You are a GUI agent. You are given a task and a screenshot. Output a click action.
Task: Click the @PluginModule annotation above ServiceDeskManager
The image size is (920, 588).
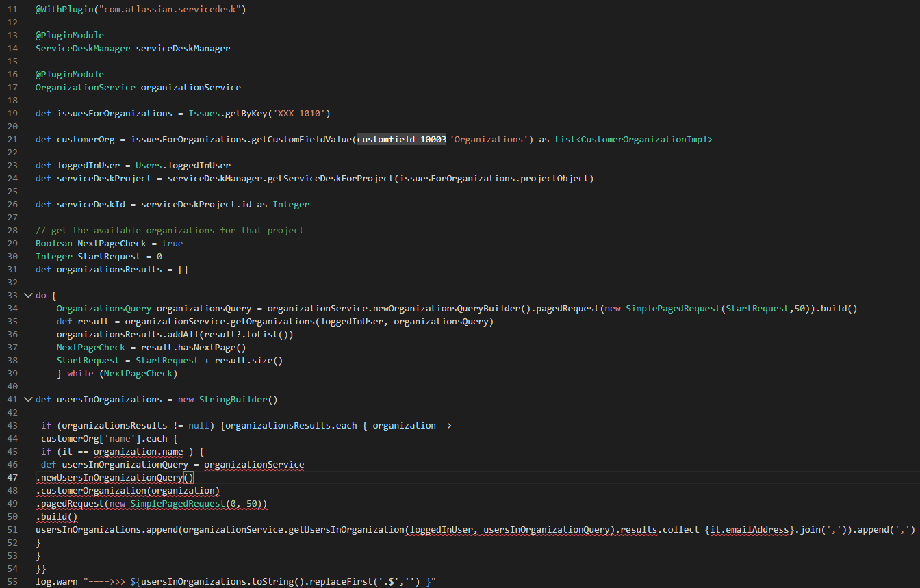coord(69,35)
